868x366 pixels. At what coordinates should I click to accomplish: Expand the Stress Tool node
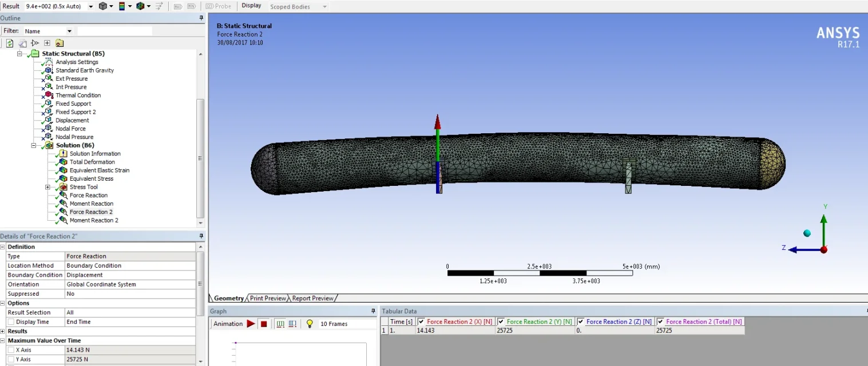tap(48, 187)
